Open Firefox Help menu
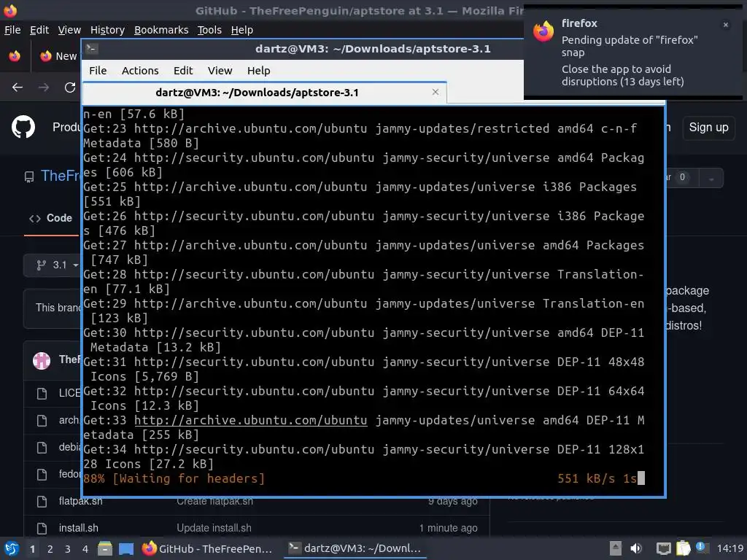747x560 pixels. point(242,30)
